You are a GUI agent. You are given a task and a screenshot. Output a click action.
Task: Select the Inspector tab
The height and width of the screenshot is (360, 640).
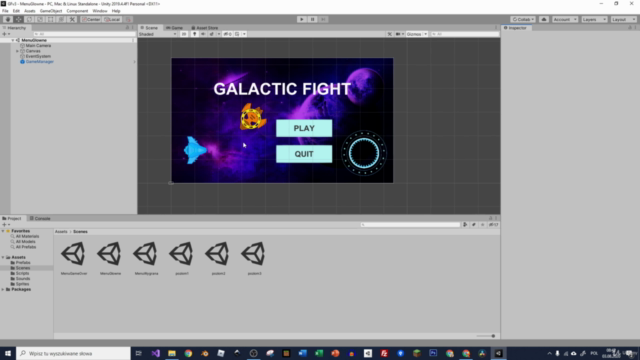[x=515, y=28]
